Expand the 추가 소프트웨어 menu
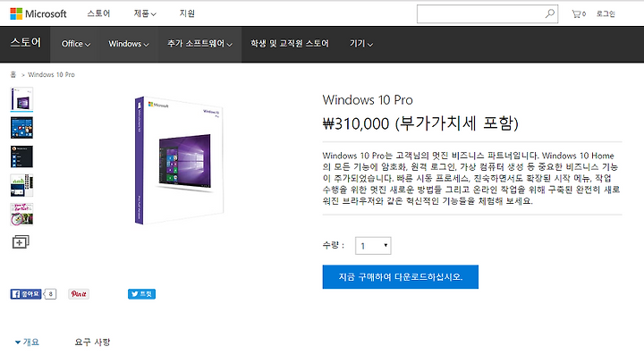 199,44
